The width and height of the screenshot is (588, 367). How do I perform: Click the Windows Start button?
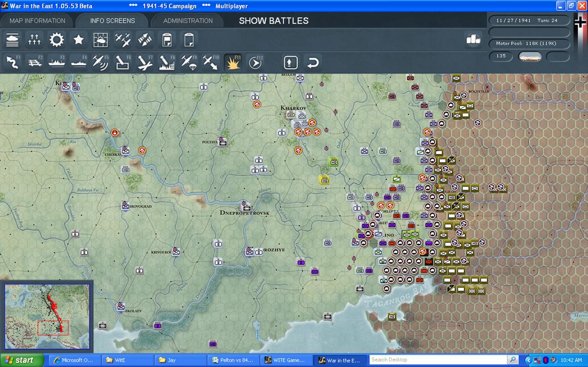coord(22,360)
